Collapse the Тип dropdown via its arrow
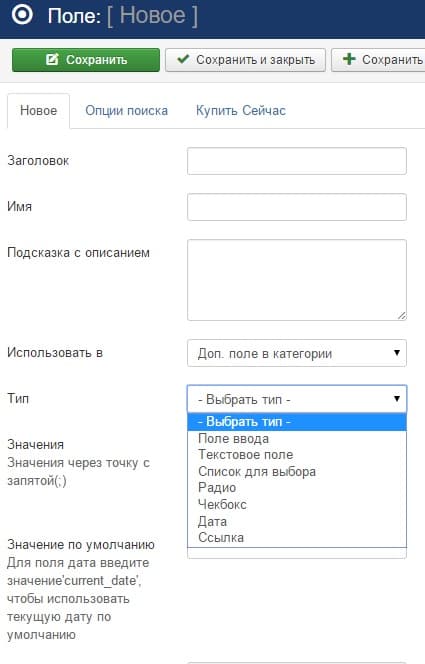The width and height of the screenshot is (425, 664). coord(397,398)
